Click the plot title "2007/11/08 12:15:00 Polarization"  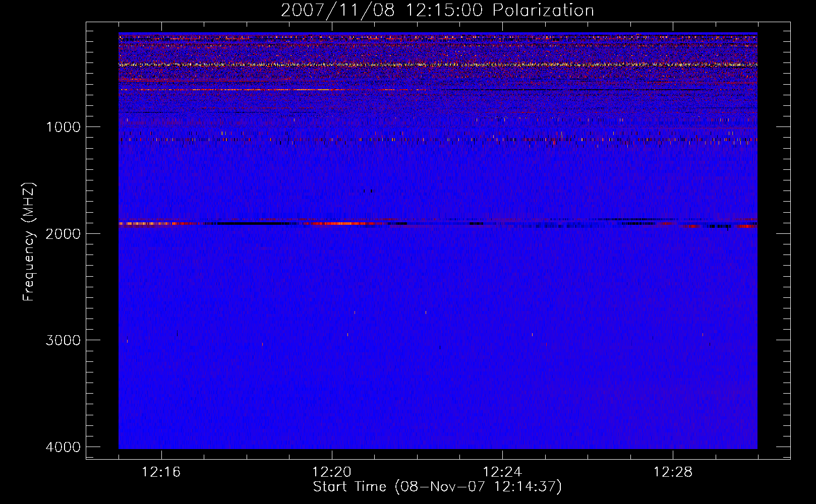437,10
